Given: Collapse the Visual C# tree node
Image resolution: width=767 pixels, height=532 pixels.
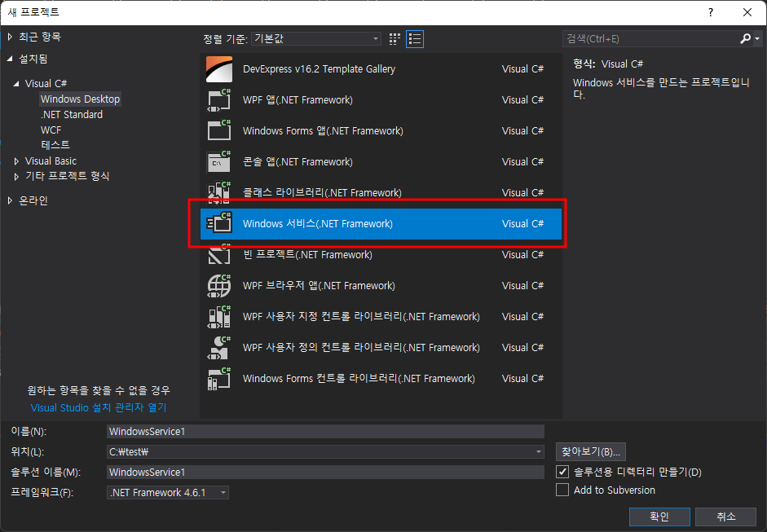Looking at the screenshot, I should [x=16, y=84].
